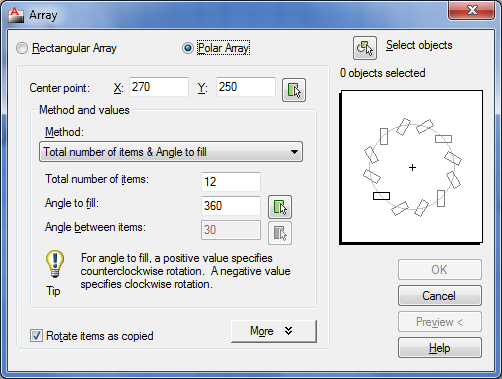Click the Center point X field
Viewport: 502px width, 379px height.
pyautogui.click(x=159, y=87)
